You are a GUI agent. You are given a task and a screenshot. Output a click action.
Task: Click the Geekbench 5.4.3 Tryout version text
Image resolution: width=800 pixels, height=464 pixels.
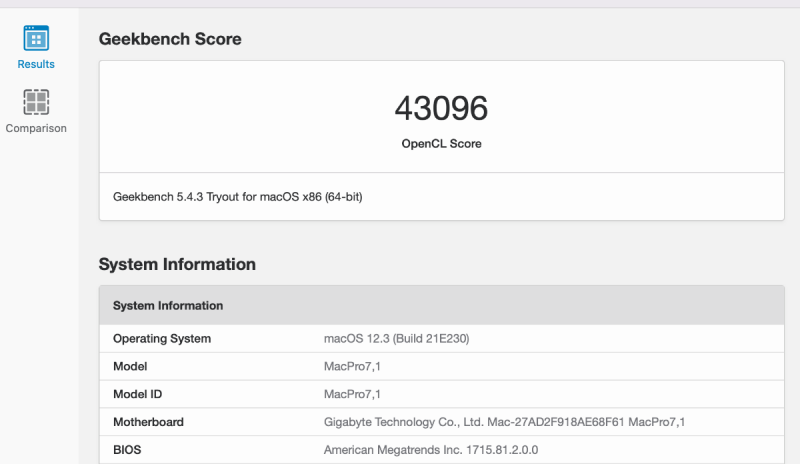[x=238, y=197]
